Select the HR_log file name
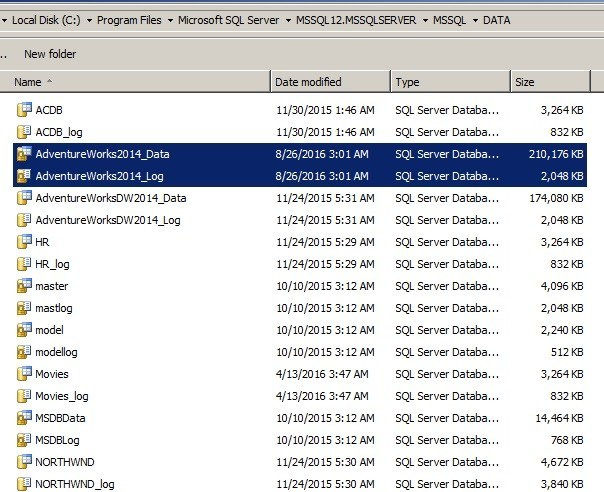The width and height of the screenshot is (604, 492). [x=52, y=264]
